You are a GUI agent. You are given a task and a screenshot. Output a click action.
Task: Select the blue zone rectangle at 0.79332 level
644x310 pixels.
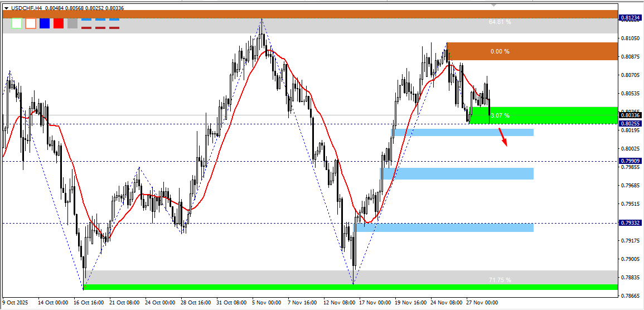pos(444,227)
